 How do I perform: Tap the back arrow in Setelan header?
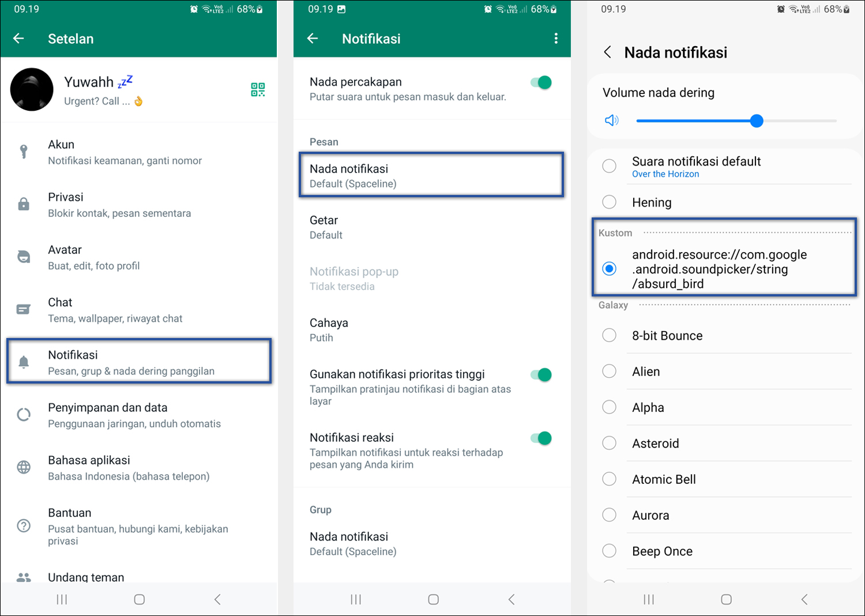pos(18,38)
